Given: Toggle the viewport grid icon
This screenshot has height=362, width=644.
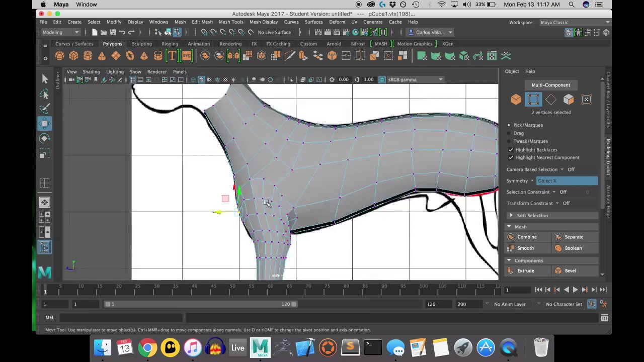Looking at the screenshot, I should point(132,79).
